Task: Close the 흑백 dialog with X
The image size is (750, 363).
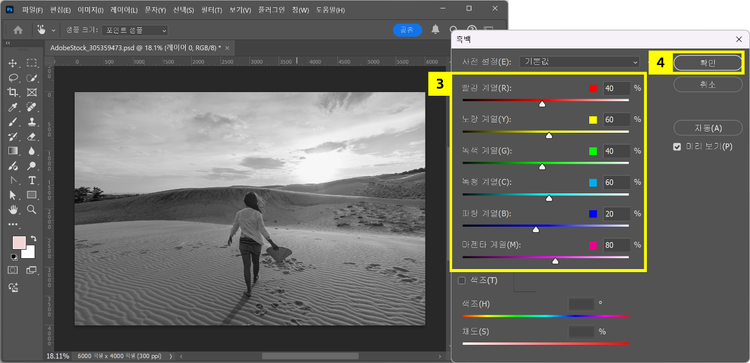Action: tap(739, 40)
